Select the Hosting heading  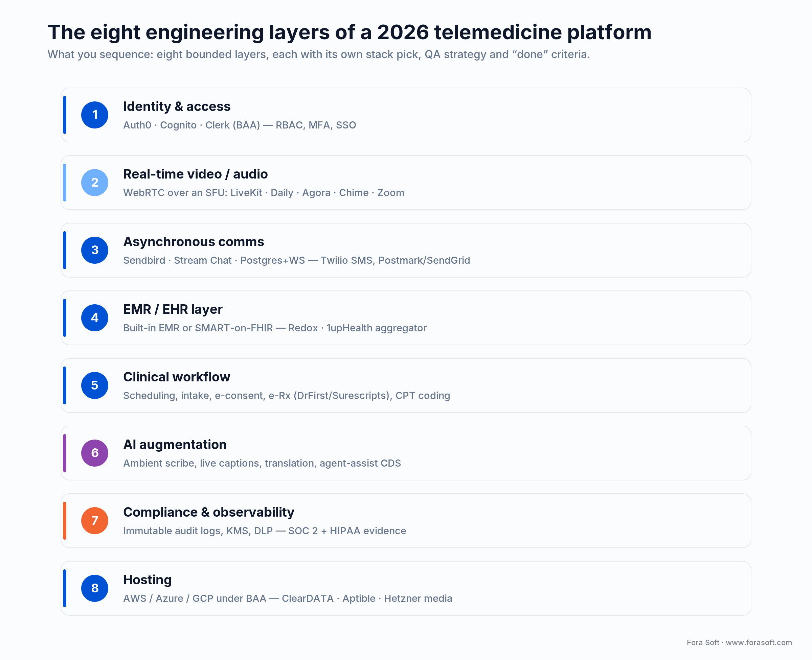coord(148,580)
